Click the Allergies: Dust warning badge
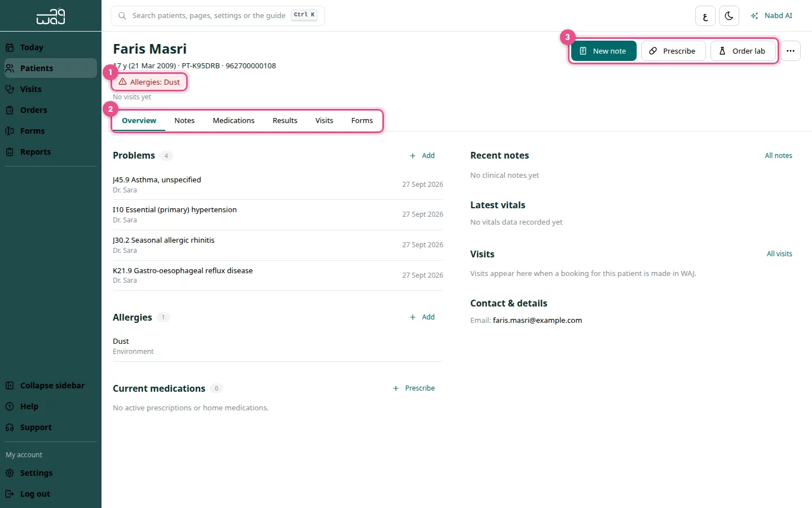Image resolution: width=812 pixels, height=508 pixels. [x=150, y=82]
